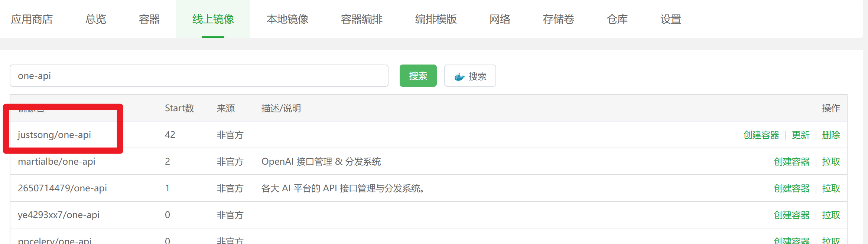The width and height of the screenshot is (868, 244).
Task: Open the 应用商店 tab
Action: click(32, 19)
